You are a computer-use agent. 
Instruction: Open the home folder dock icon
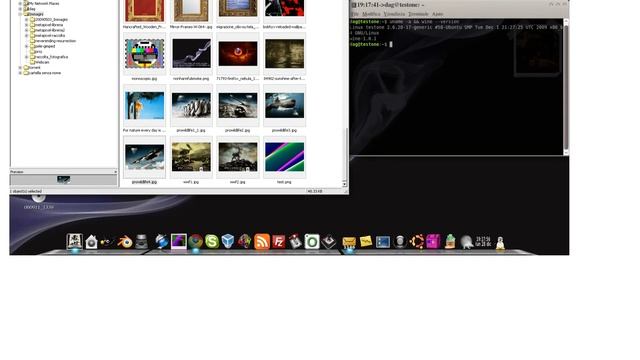[x=91, y=242]
